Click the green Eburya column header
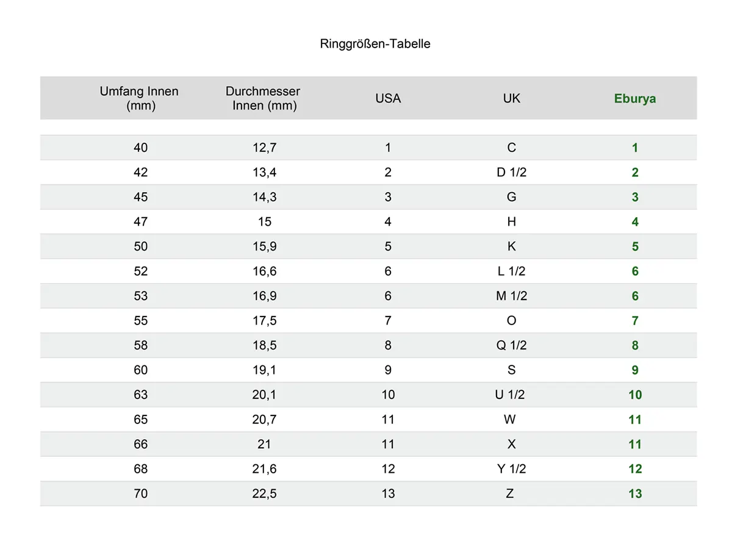 click(x=635, y=99)
